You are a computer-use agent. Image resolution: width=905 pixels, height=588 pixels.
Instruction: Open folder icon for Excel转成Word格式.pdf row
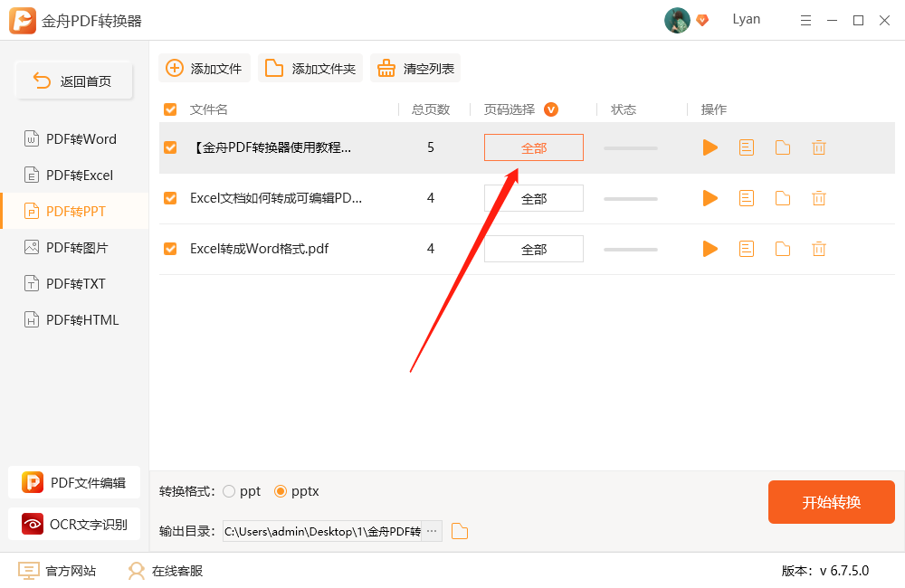(783, 249)
